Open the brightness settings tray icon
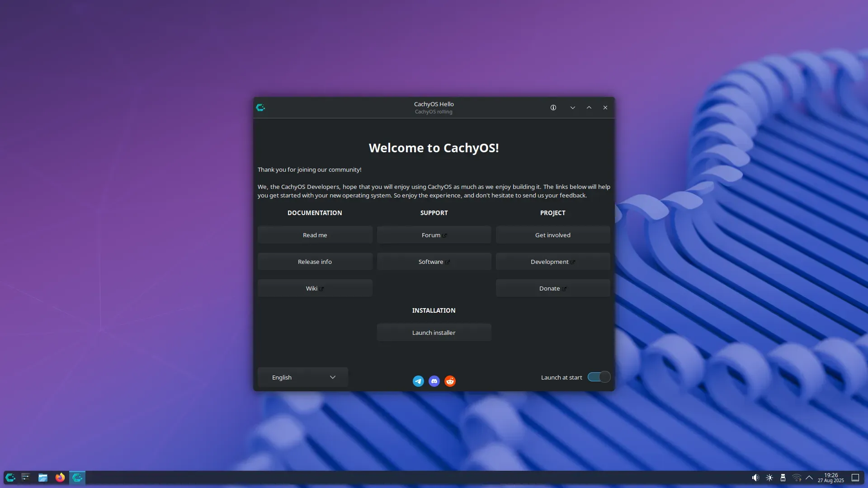This screenshot has height=488, width=868. [x=769, y=478]
